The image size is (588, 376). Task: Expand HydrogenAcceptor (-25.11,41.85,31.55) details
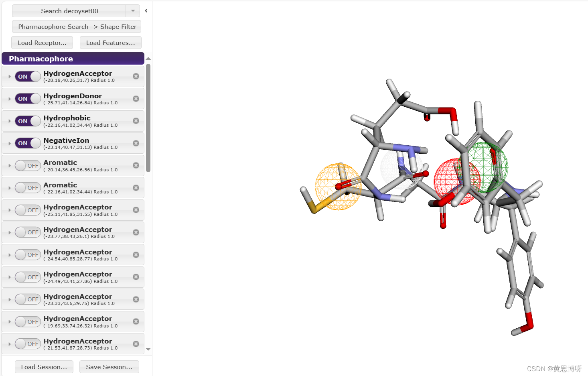[x=9, y=210]
